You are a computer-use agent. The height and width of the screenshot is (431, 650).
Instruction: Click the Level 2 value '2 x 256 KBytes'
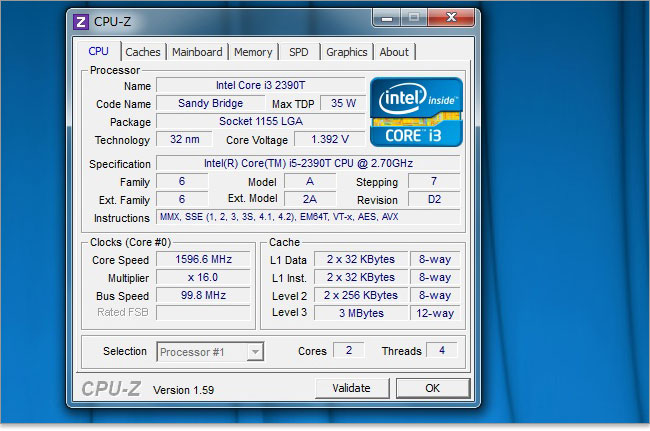pyautogui.click(x=361, y=295)
